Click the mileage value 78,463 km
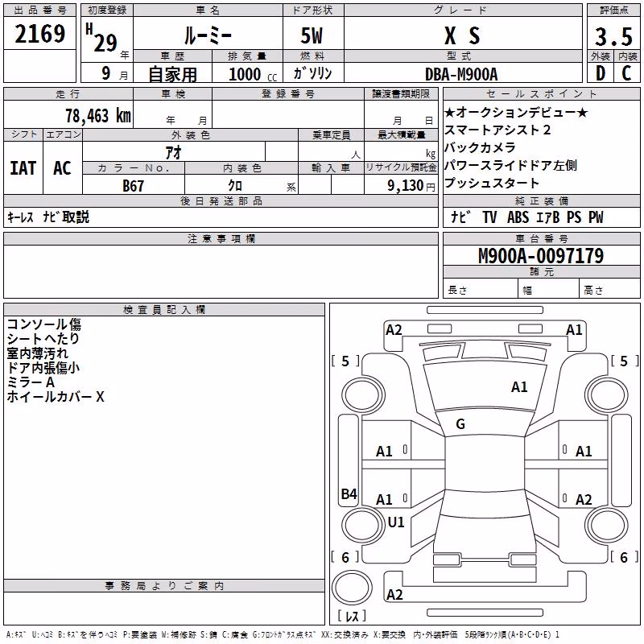Screen dimensions: 644x644 [97, 115]
